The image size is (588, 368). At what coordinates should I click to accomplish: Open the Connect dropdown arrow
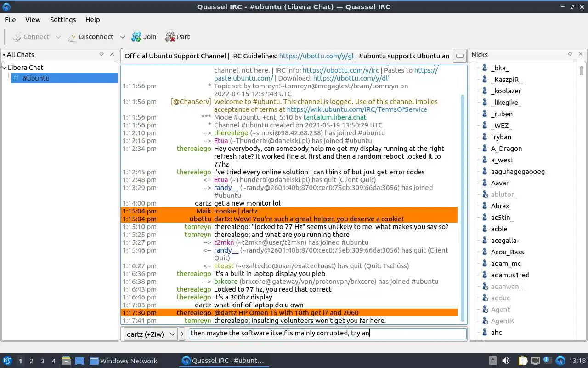pos(58,37)
